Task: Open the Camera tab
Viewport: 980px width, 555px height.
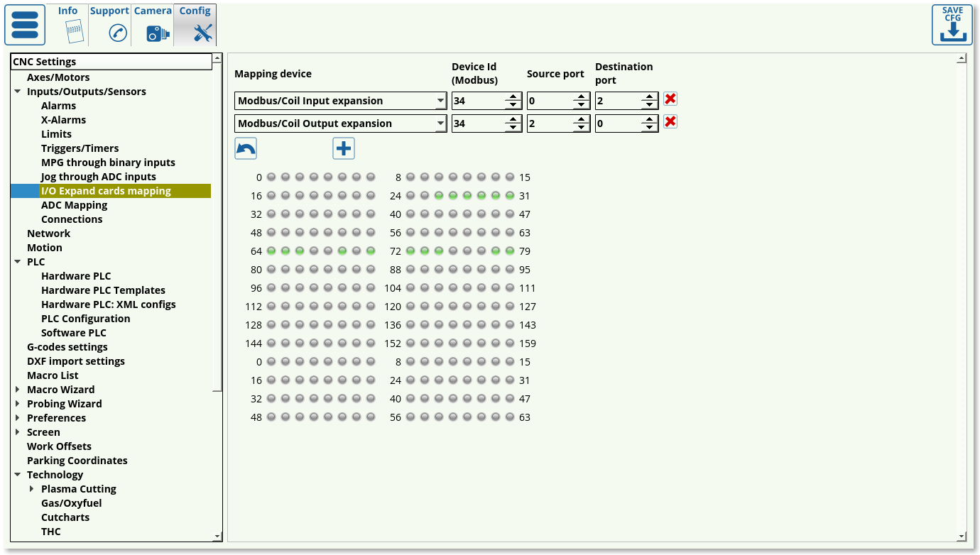Action: tap(153, 25)
